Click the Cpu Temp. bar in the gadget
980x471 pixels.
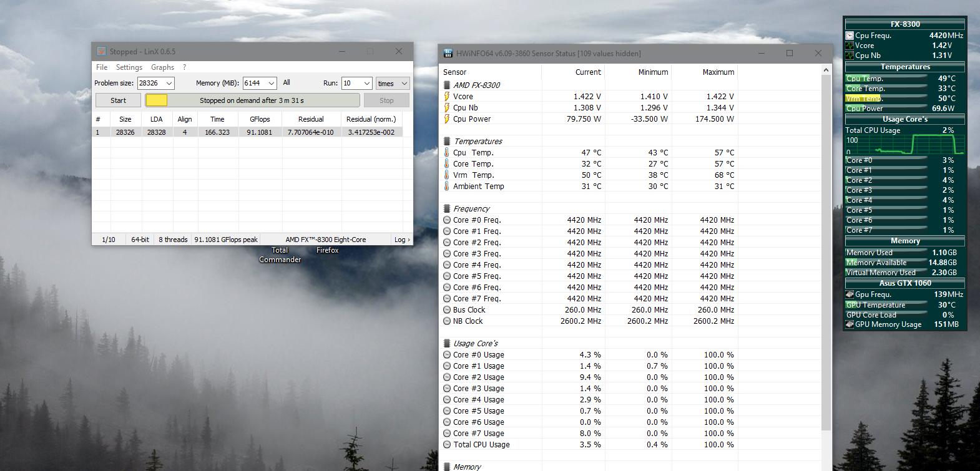click(x=886, y=79)
